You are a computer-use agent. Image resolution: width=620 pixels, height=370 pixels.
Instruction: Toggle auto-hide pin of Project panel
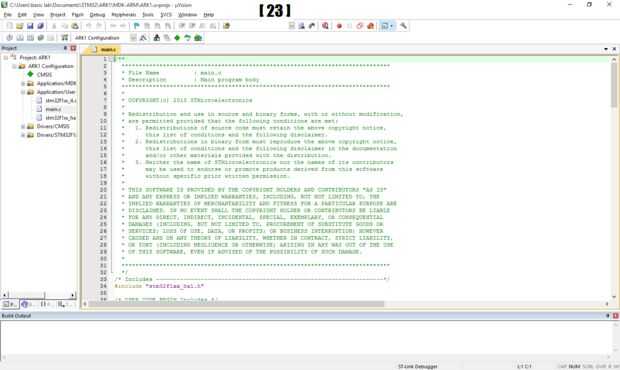(x=65, y=48)
